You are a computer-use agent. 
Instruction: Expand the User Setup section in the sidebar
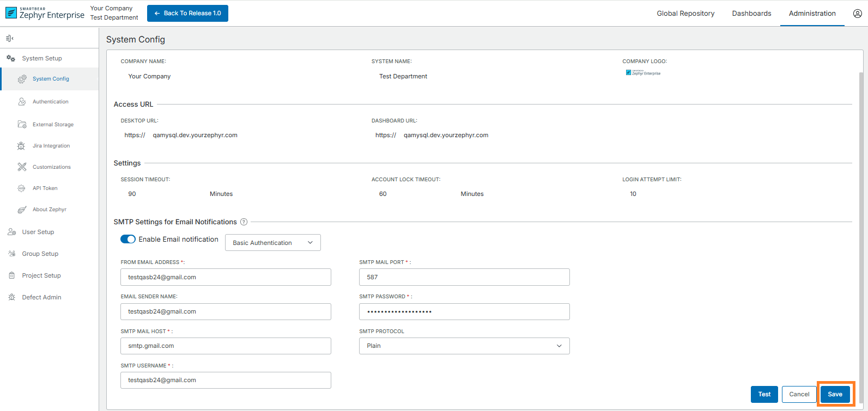point(38,232)
